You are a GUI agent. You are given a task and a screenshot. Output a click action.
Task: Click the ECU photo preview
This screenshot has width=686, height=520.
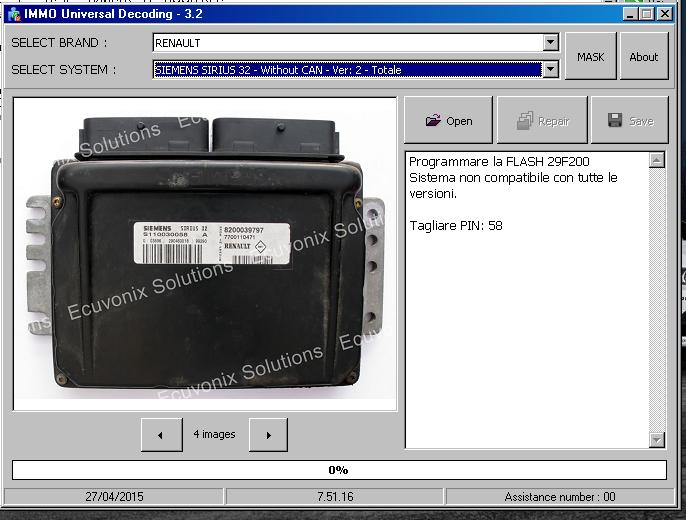click(205, 254)
